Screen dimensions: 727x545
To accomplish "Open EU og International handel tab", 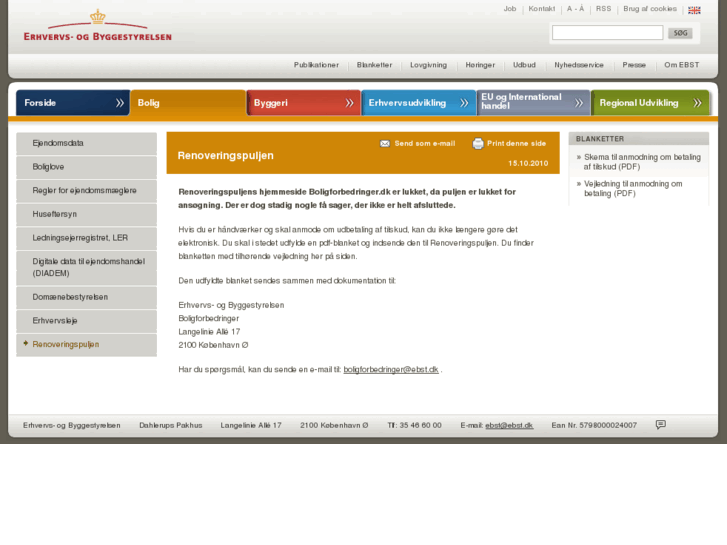I will (x=533, y=103).
